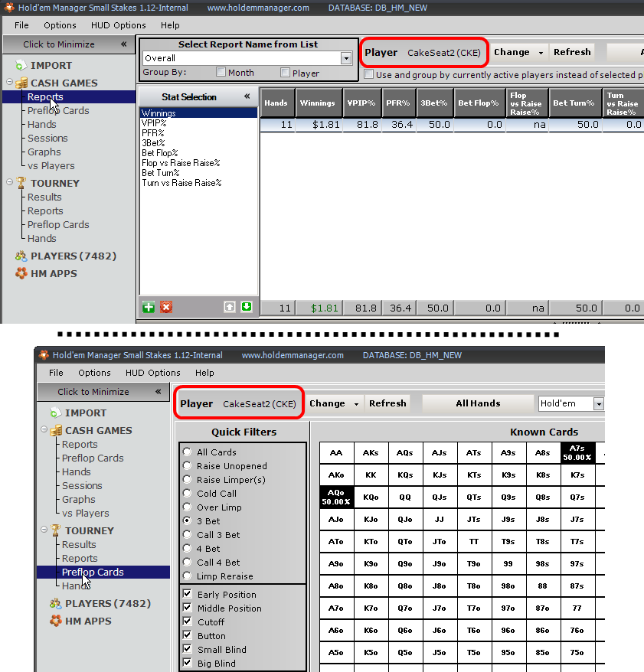
Task: Click the All Hands button
Action: (478, 403)
